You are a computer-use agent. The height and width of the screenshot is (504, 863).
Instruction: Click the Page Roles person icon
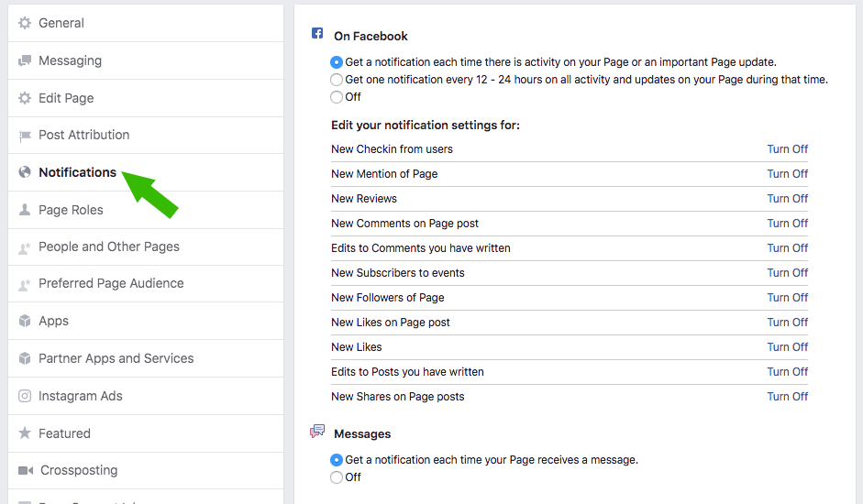(x=25, y=210)
